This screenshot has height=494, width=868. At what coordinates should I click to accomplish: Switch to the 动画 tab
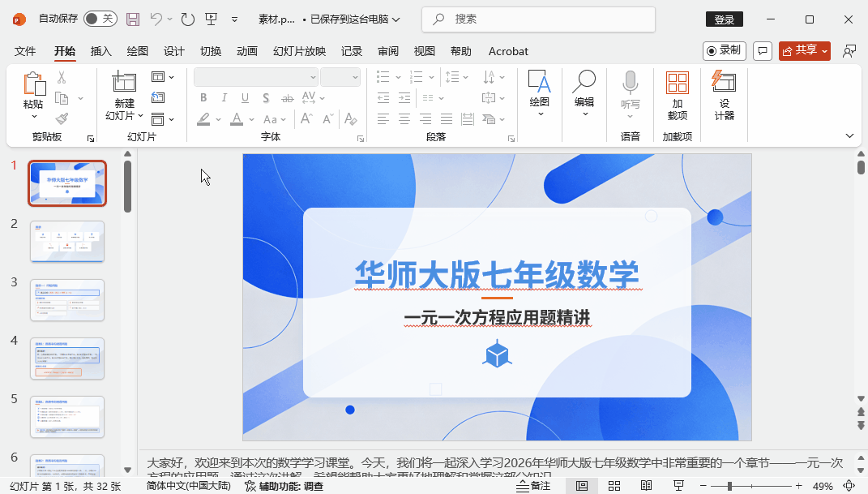click(247, 51)
